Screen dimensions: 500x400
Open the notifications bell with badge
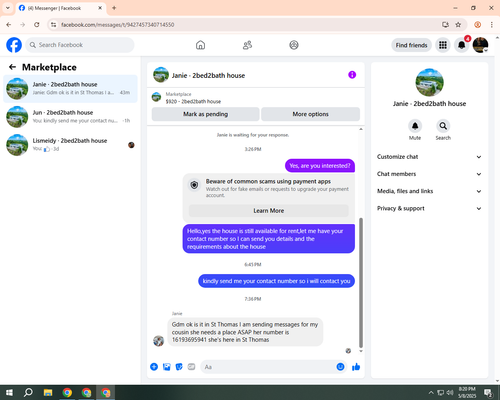click(x=462, y=45)
